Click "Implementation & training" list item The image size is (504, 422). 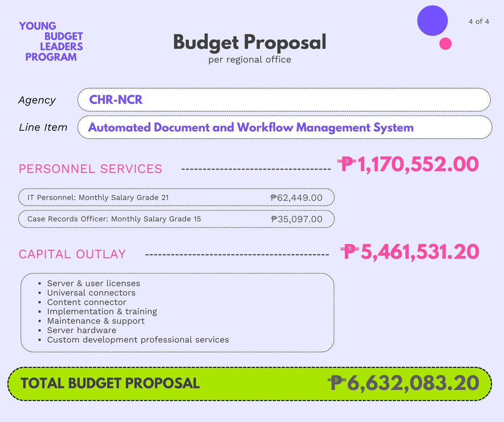102,312
